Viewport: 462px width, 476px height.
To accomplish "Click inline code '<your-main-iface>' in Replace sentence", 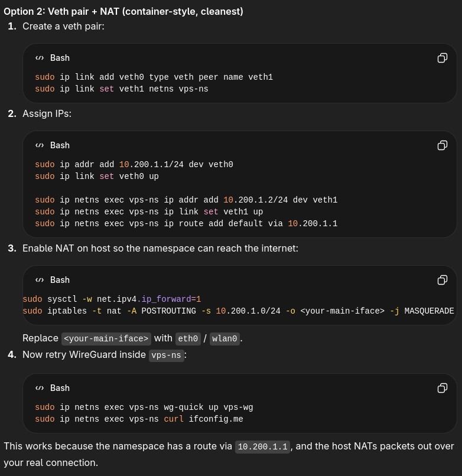I will pyautogui.click(x=106, y=338).
